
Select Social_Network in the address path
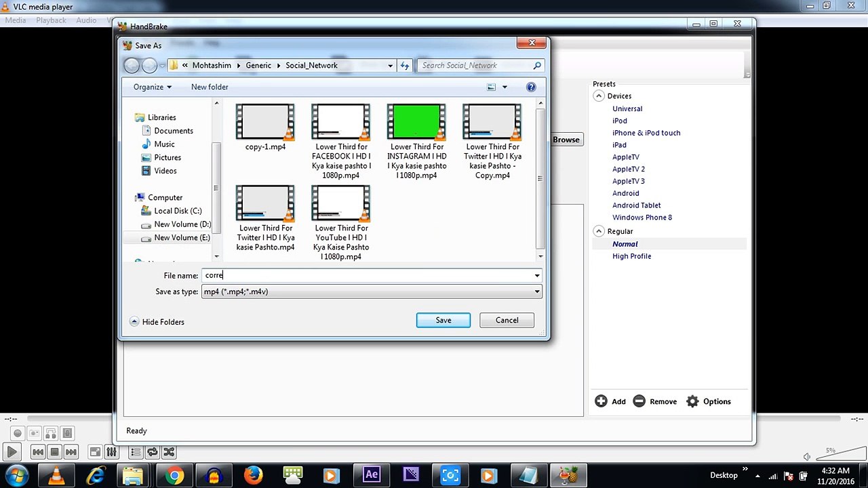pos(311,65)
